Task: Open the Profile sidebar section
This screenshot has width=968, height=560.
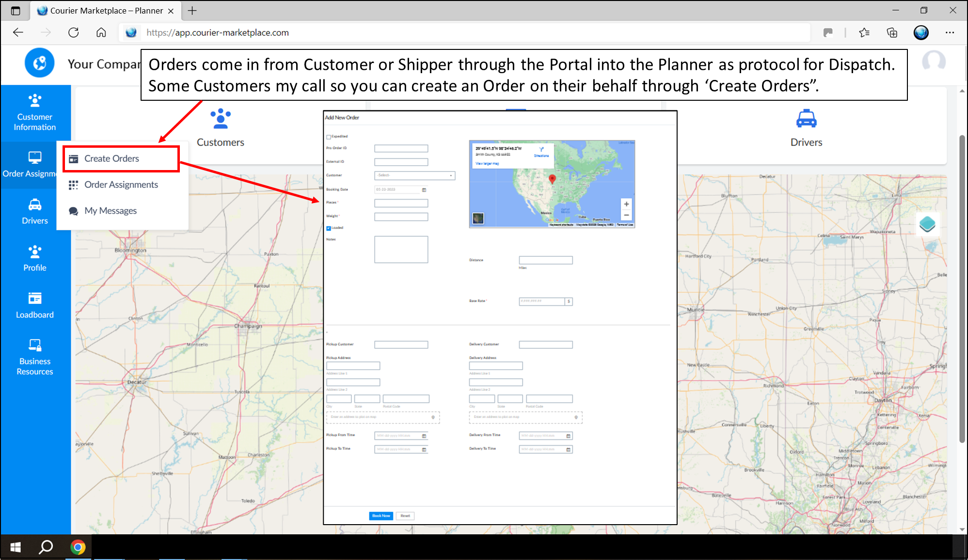Action: 35,258
